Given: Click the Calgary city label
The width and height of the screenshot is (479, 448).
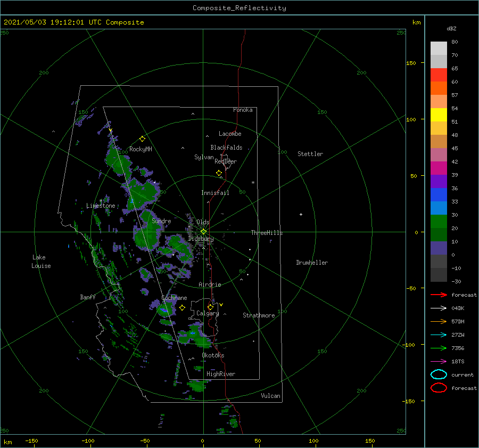Looking at the screenshot, I should (208, 313).
